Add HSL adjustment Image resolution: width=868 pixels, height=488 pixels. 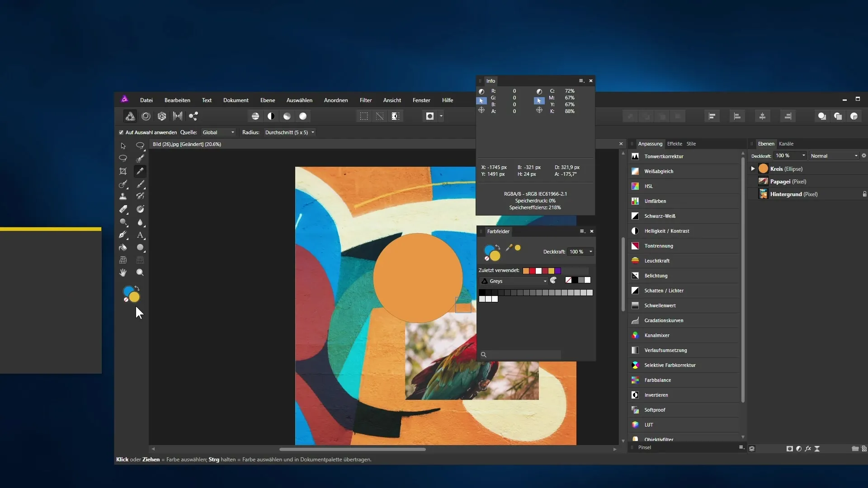coord(684,186)
